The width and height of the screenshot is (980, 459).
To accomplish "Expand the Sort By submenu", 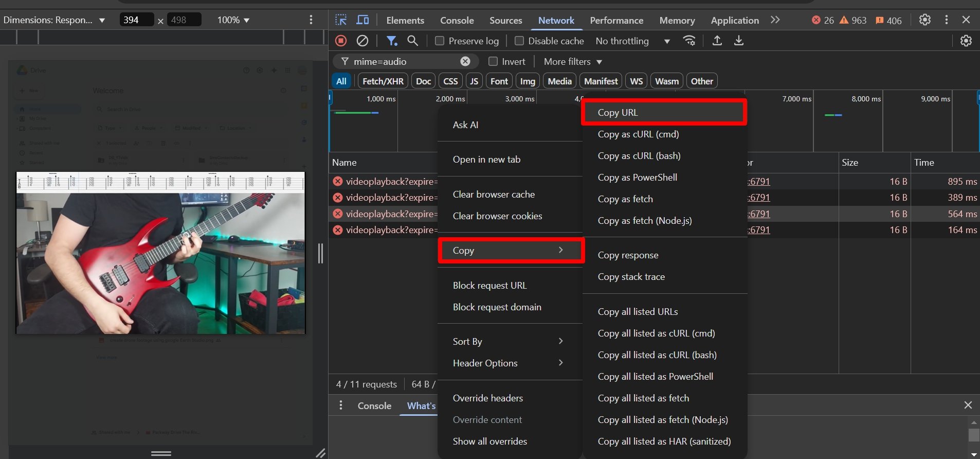I will click(x=510, y=341).
